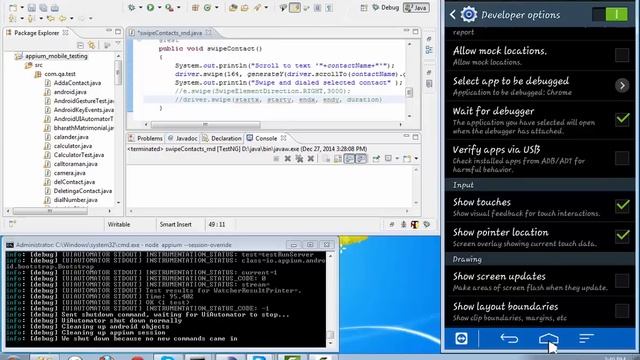Uncheck the Wait for debugger checkbox
The height and width of the screenshot is (360, 640).
tap(622, 119)
